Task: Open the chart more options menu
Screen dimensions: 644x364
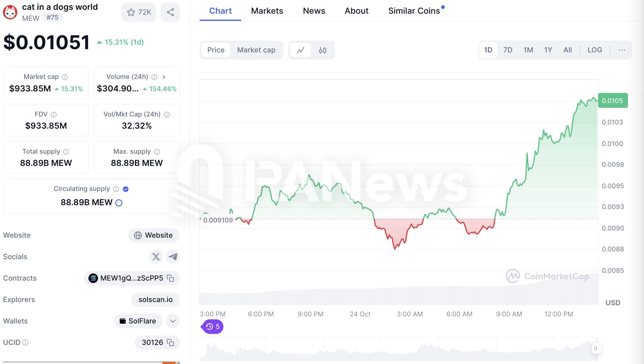Action: (x=622, y=50)
